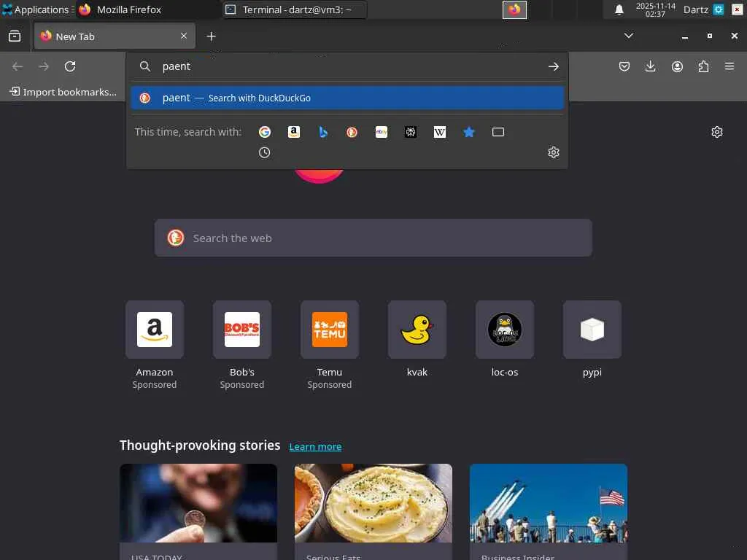The height and width of the screenshot is (560, 747).
Task: Open the Firefox hamburger menu
Action: click(x=729, y=66)
